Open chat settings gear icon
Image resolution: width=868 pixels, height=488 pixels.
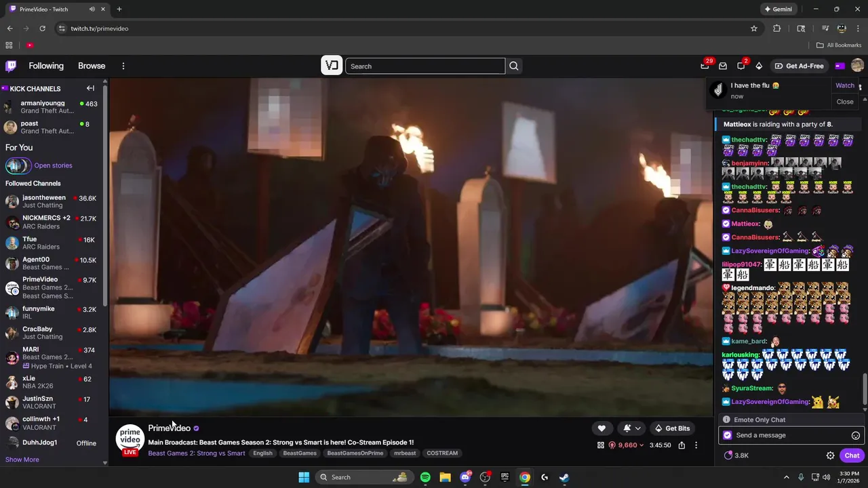click(830, 455)
